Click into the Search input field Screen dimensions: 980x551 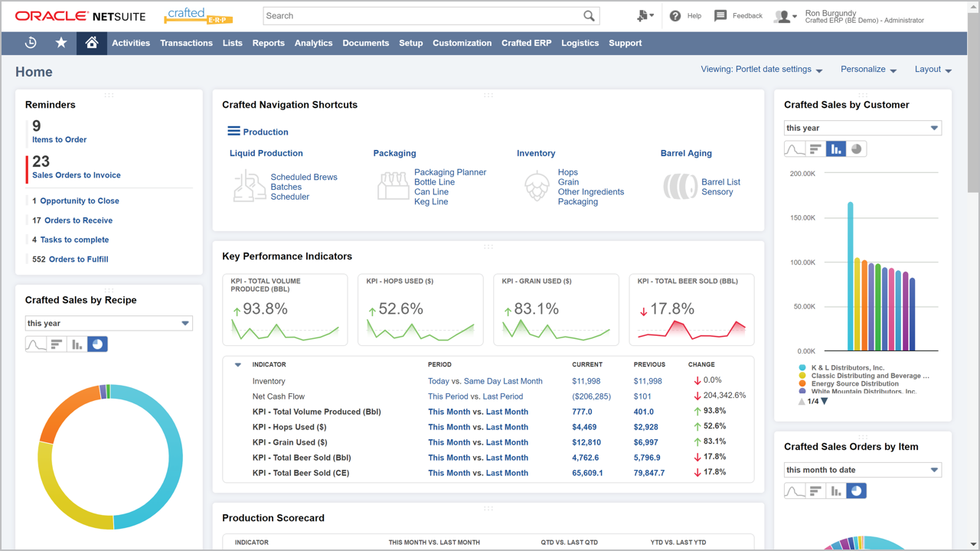coord(421,15)
